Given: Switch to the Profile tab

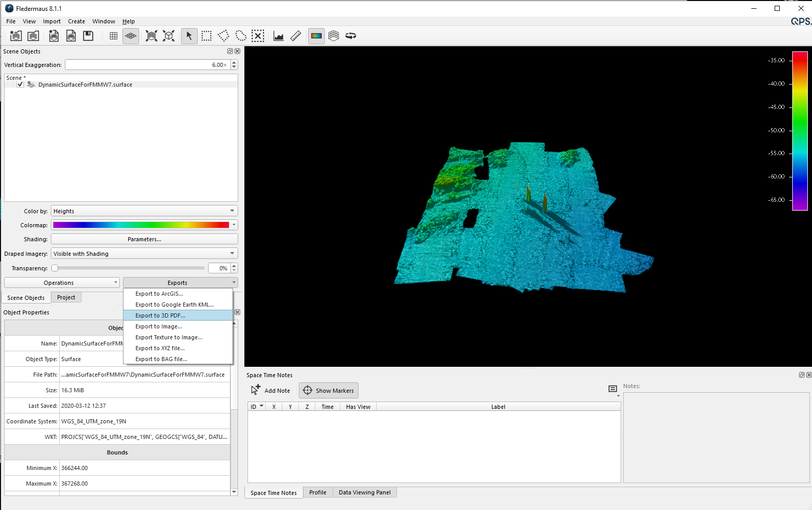Looking at the screenshot, I should pos(318,492).
